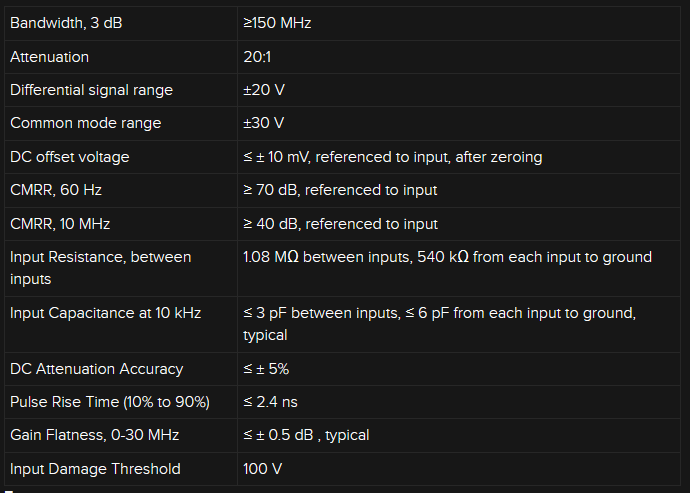Select the "≤ 2.4 ns" rise time value

point(270,402)
